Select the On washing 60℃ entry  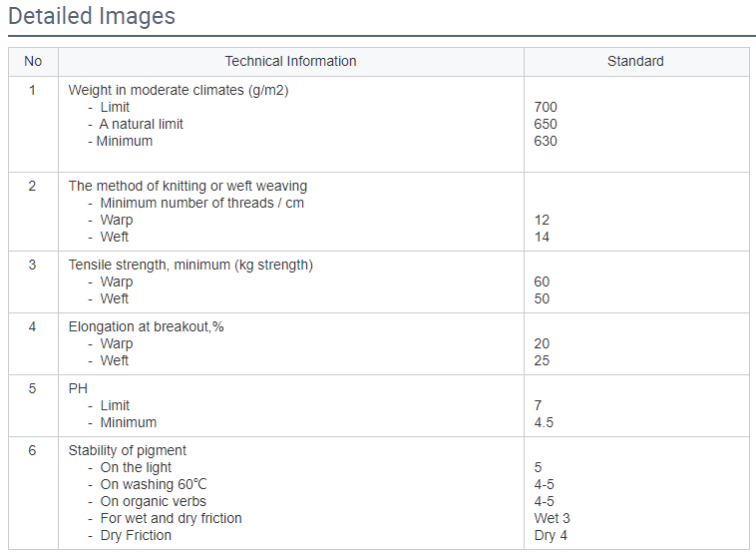tap(146, 484)
